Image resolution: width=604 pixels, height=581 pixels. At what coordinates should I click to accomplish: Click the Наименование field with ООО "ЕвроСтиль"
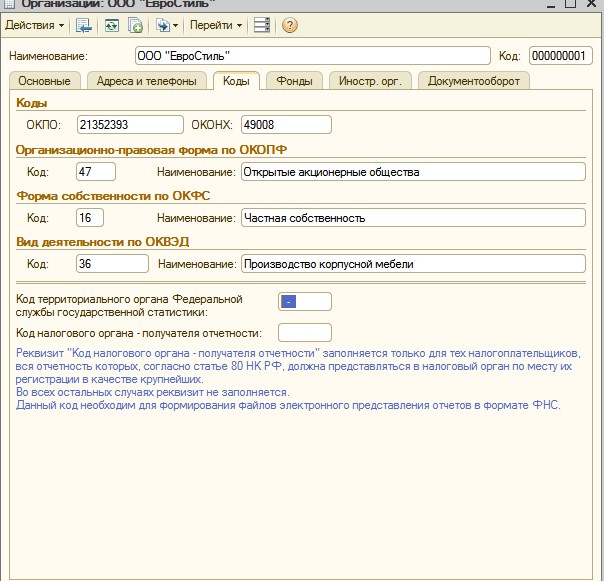[x=312, y=56]
